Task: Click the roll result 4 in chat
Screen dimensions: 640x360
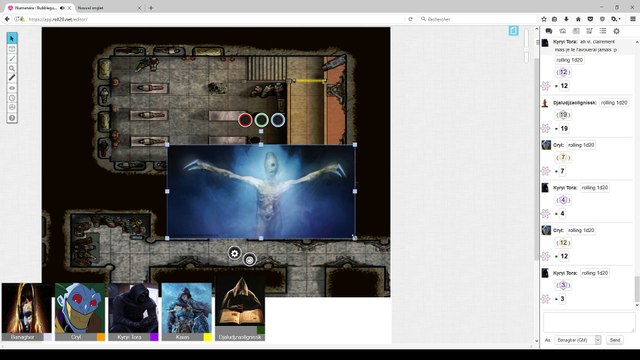Action: (x=562, y=213)
